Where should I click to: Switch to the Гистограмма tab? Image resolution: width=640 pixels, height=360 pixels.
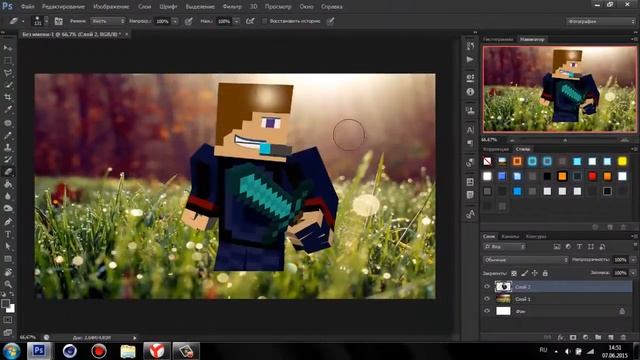pos(498,39)
